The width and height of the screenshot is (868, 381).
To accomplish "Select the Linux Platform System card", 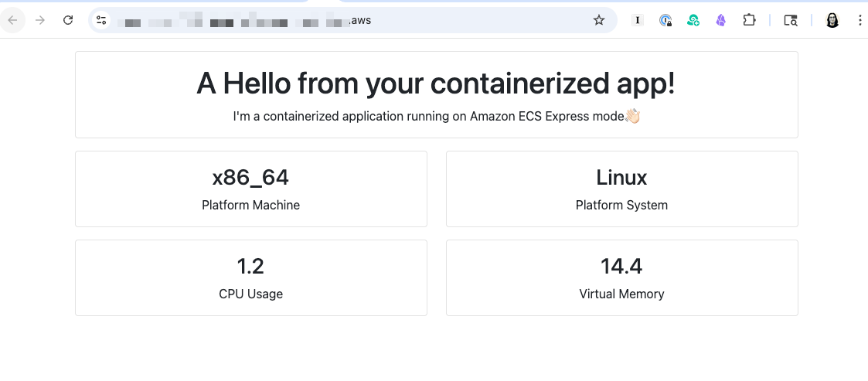I will click(621, 189).
